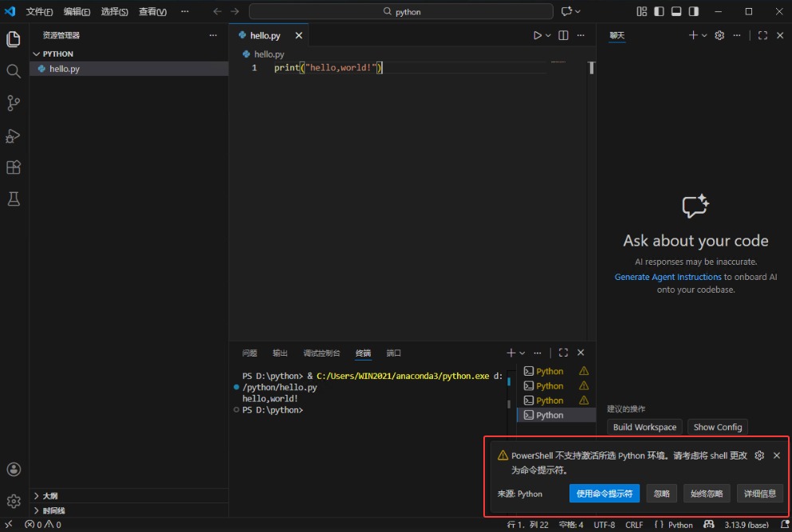Open the Search view in activity bar
This screenshot has width=792, height=532.
(14, 71)
